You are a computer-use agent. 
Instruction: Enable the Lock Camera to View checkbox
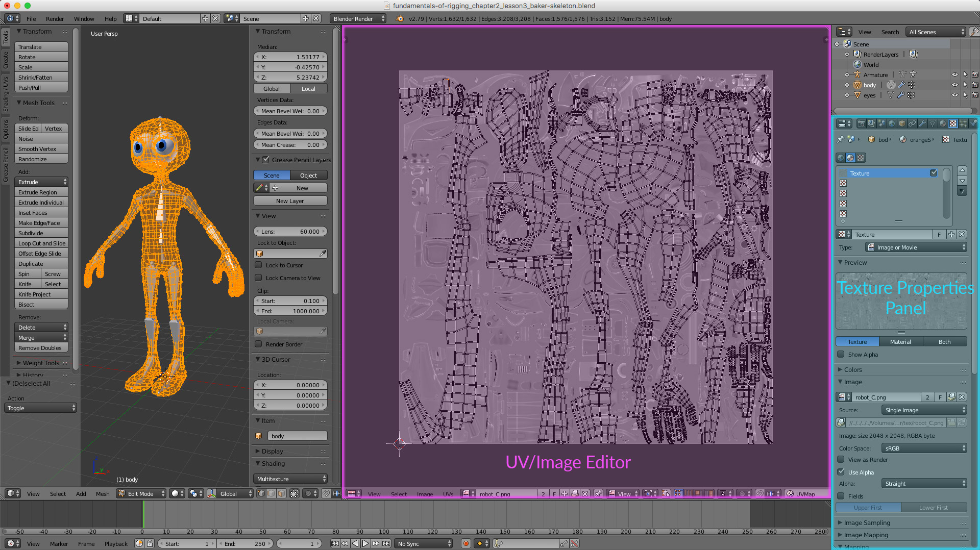coord(259,278)
